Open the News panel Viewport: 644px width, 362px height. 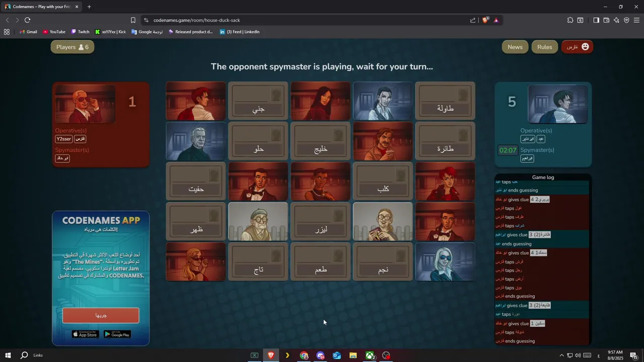coord(515,47)
